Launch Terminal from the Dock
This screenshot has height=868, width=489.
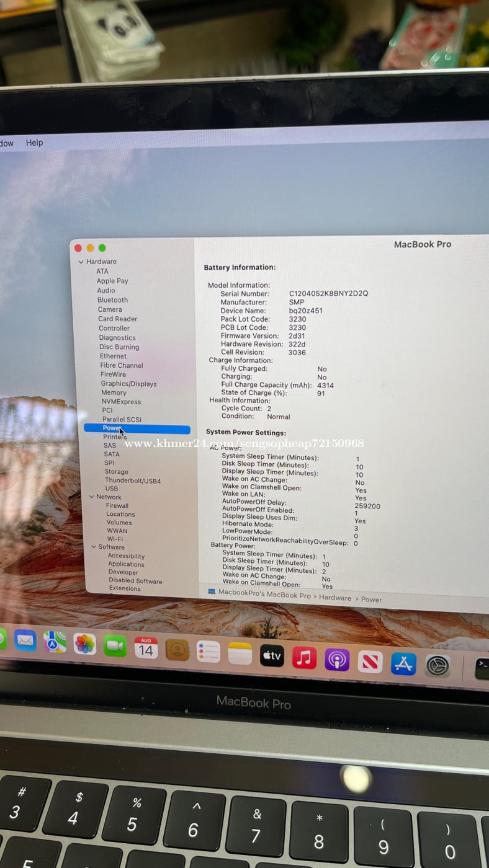tap(482, 668)
